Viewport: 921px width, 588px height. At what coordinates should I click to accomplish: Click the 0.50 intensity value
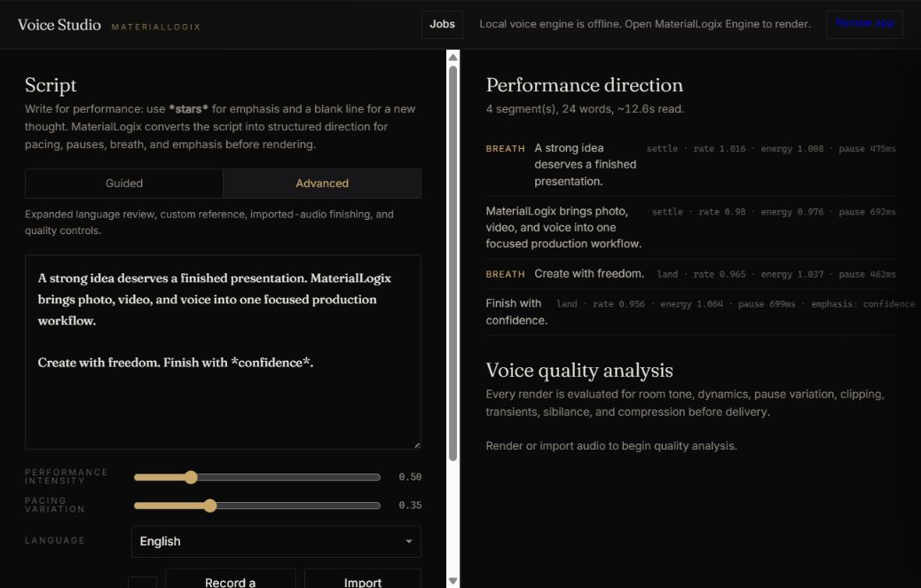(x=410, y=477)
